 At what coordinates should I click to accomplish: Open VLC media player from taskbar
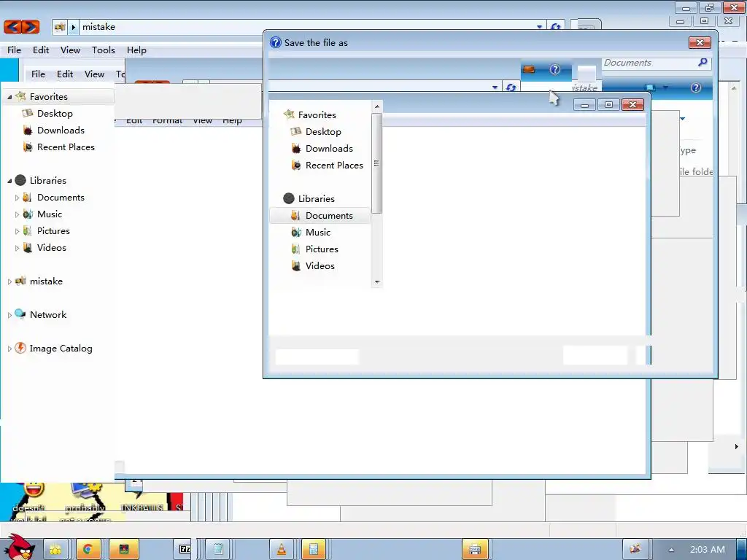click(282, 550)
